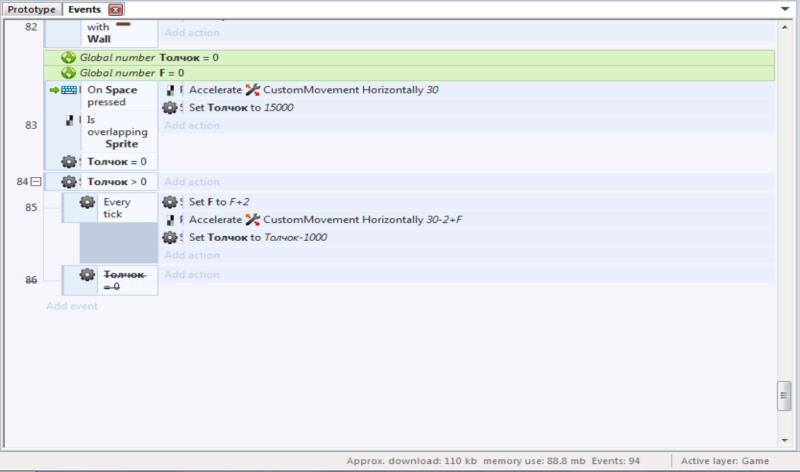This screenshot has height=472, width=800.
Task: Click the globe icon for global number F
Action: [x=69, y=73]
